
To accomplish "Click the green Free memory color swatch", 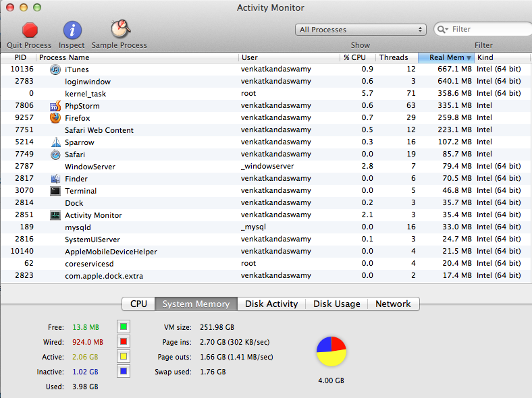I will point(124,326).
